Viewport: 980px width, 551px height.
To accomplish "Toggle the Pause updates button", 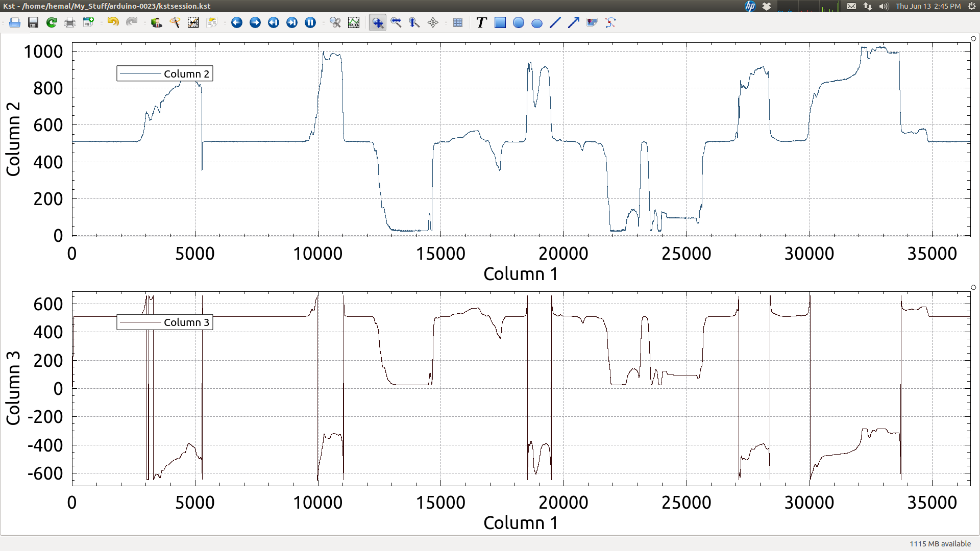I will [x=310, y=22].
